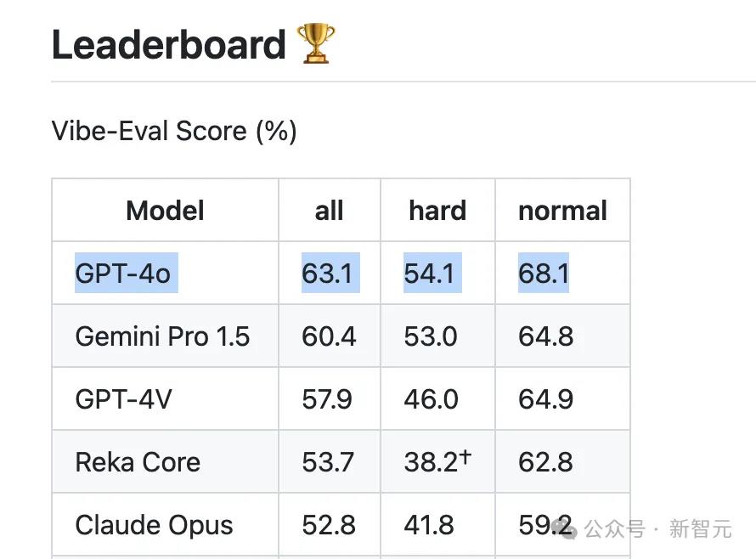The image size is (756, 559).
Task: Click the WeChat logo in the watermark
Action: point(564,528)
